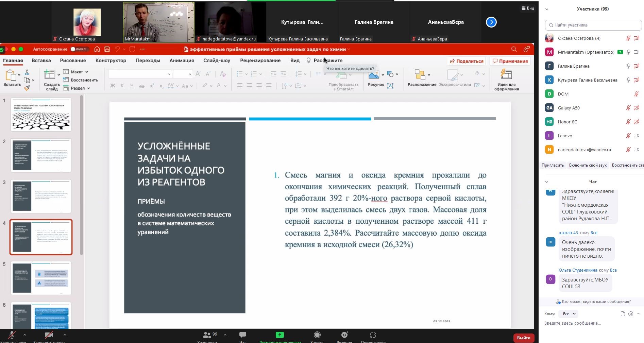This screenshot has height=343, width=644.
Task: Open the Конструктор ribbon tab
Action: [111, 61]
